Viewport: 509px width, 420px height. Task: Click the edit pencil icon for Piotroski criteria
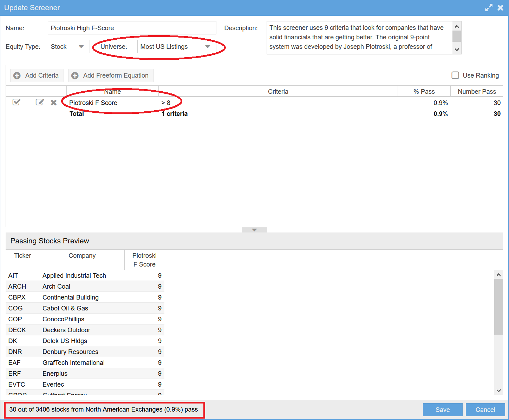click(40, 102)
